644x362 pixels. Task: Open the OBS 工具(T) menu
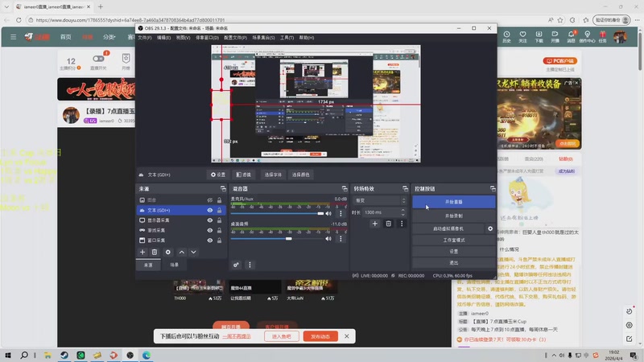[287, 37]
